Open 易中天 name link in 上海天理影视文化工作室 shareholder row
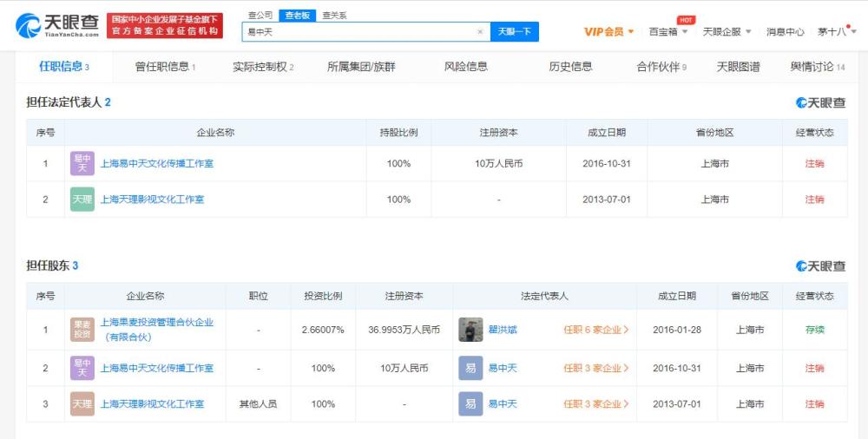This screenshot has width=868, height=439. point(503,404)
